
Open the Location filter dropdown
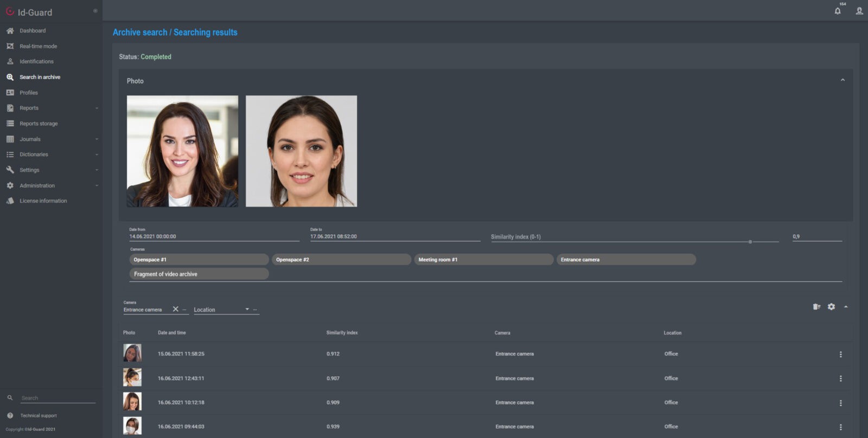click(x=247, y=310)
